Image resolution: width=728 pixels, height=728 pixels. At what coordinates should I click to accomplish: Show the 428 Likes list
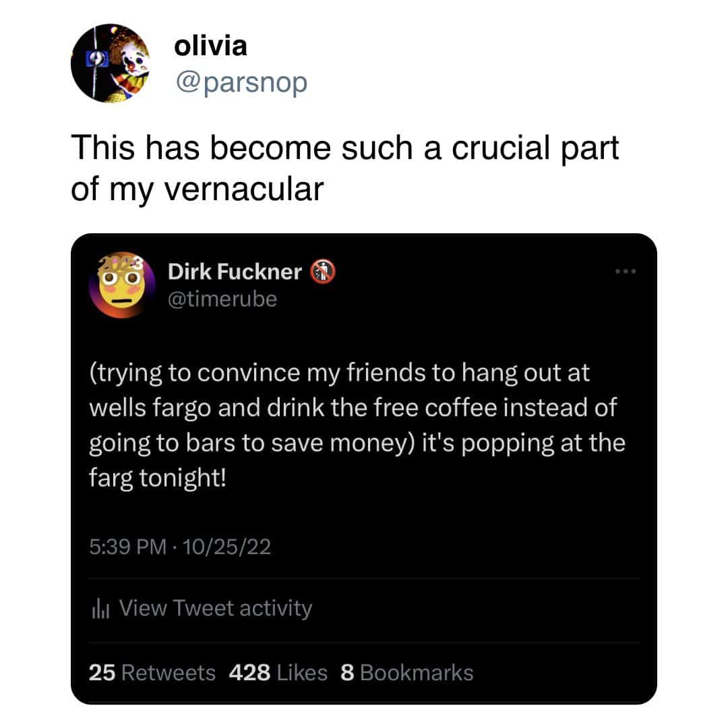click(x=278, y=672)
